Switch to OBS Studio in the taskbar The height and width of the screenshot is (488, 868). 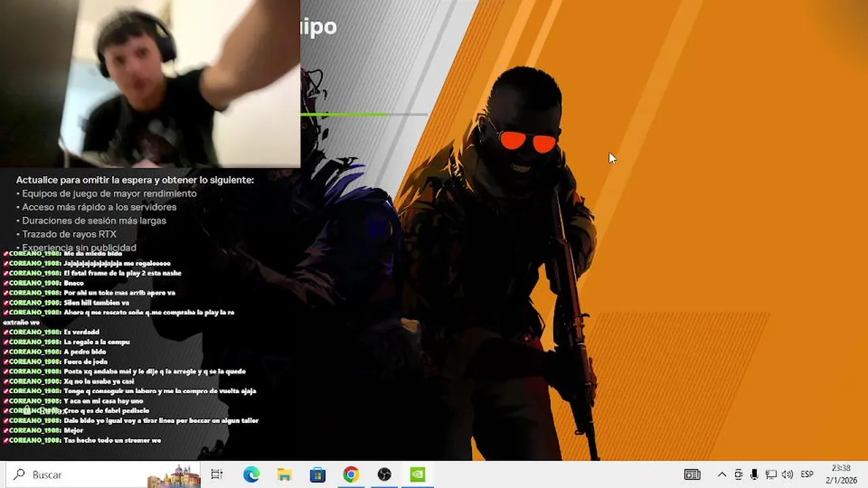[x=384, y=474]
